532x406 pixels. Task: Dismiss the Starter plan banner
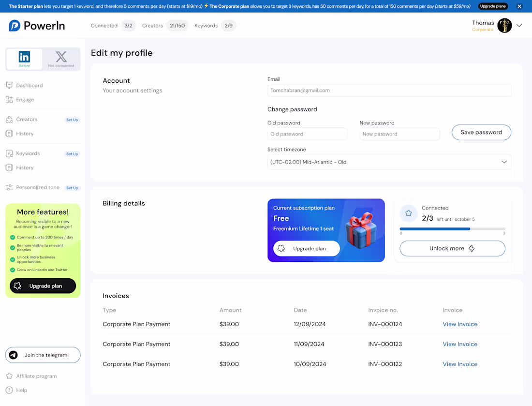[x=520, y=6]
